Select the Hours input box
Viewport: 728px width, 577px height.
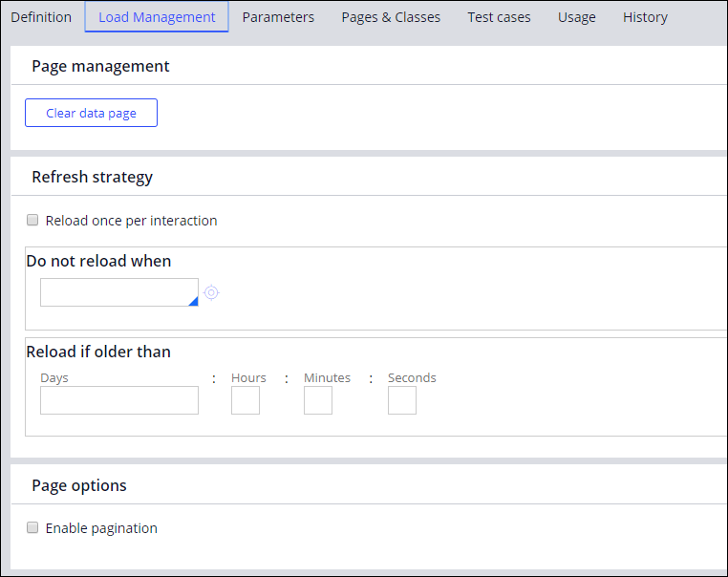pyautogui.click(x=246, y=400)
